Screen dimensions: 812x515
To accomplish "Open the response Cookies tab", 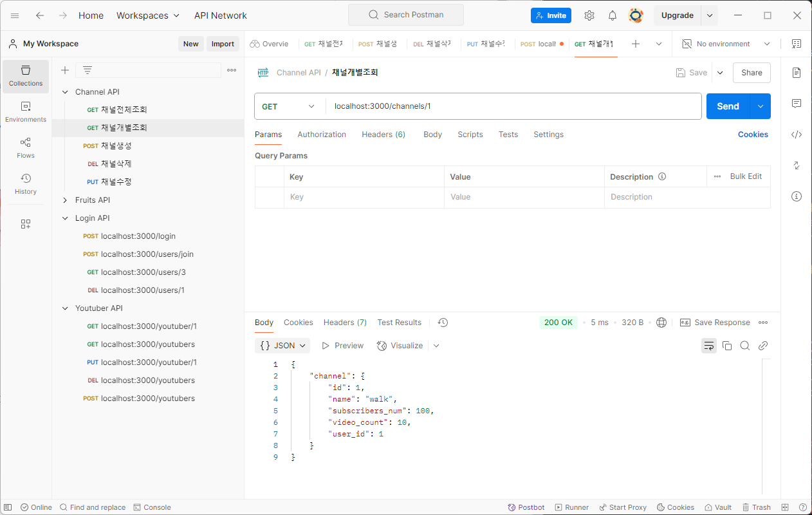I will [x=299, y=323].
